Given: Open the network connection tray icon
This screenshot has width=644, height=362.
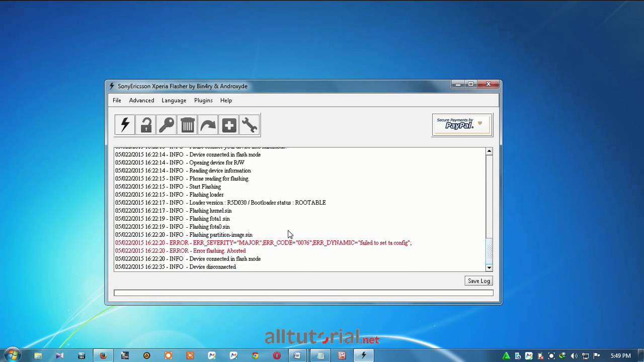Looking at the screenshot, I should pyautogui.click(x=585, y=355).
